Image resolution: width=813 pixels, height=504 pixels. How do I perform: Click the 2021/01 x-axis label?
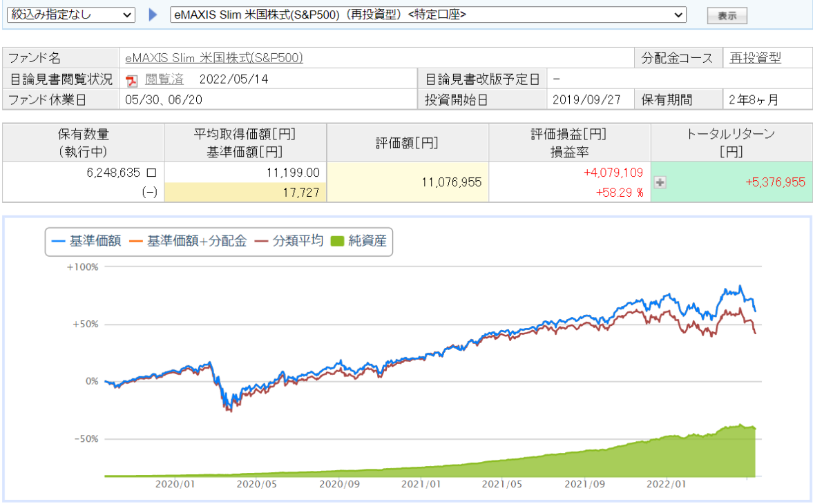tap(421, 484)
